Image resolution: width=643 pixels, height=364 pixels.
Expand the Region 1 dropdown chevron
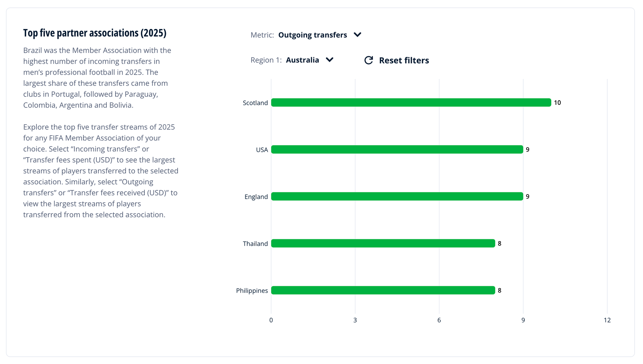tap(330, 60)
